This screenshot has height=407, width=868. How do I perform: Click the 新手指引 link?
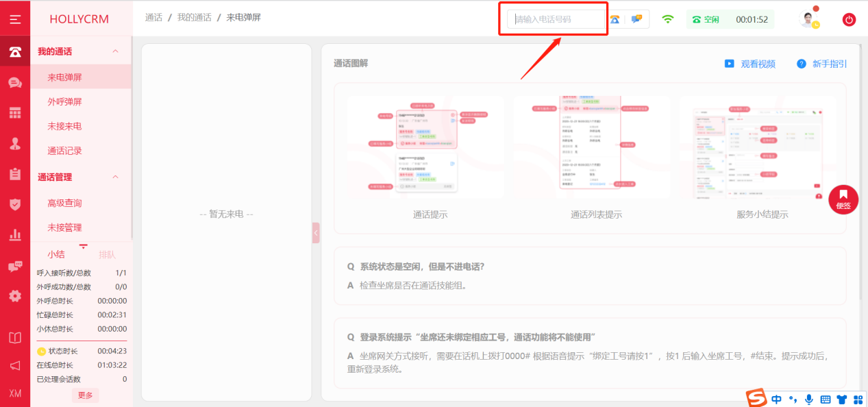point(830,64)
